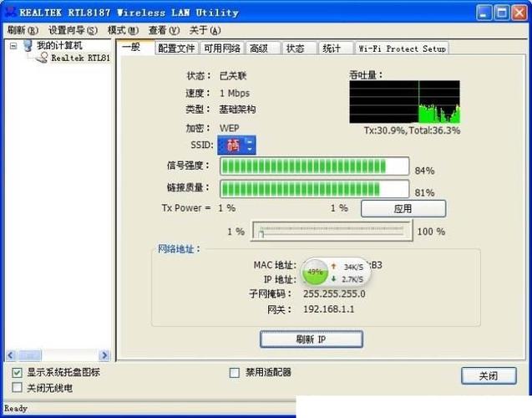Maximize the Realtek utility window

pos(502,13)
